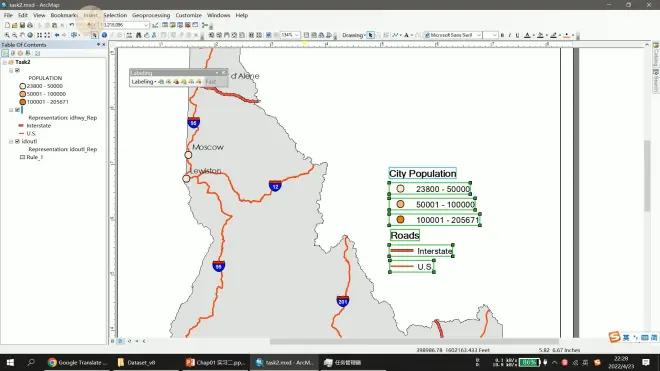Click the Full Extent globe icon
Screen dimensions: 660x371
click(x=30, y=35)
